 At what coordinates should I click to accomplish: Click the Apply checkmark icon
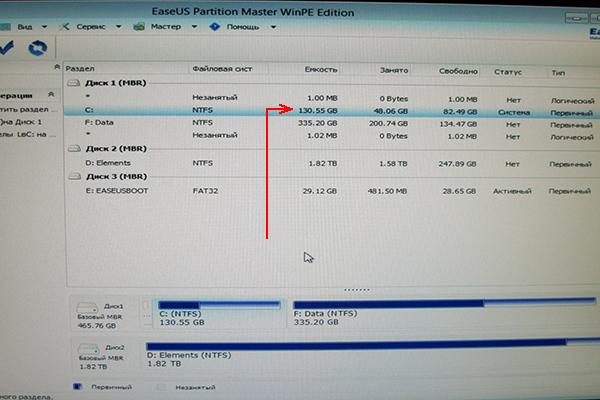click(x=7, y=48)
